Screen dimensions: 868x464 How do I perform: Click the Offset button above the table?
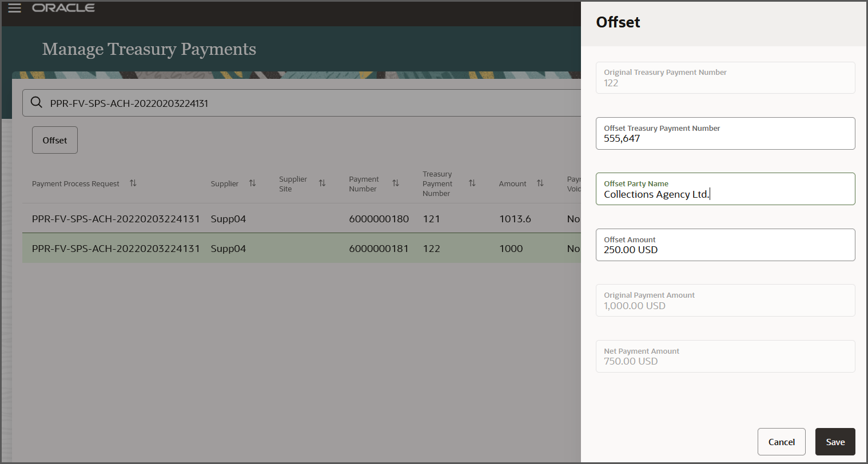[x=55, y=140]
